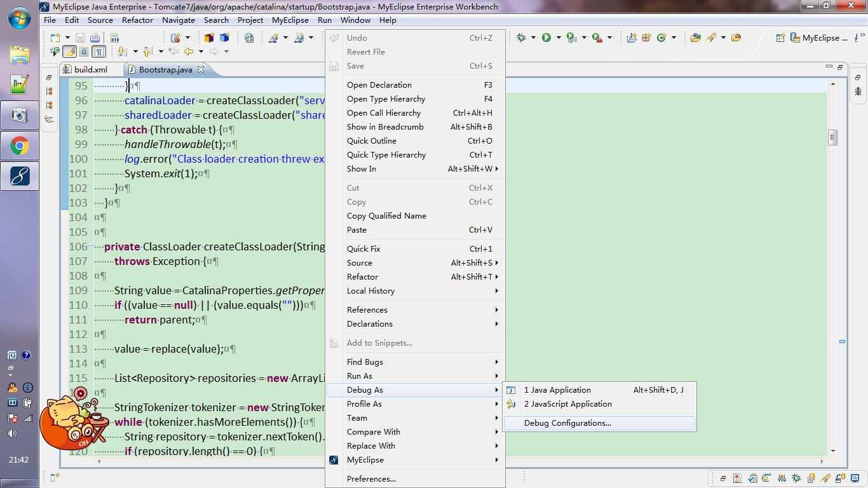Expand the Source submenu
The image size is (868, 488).
click(x=416, y=263)
